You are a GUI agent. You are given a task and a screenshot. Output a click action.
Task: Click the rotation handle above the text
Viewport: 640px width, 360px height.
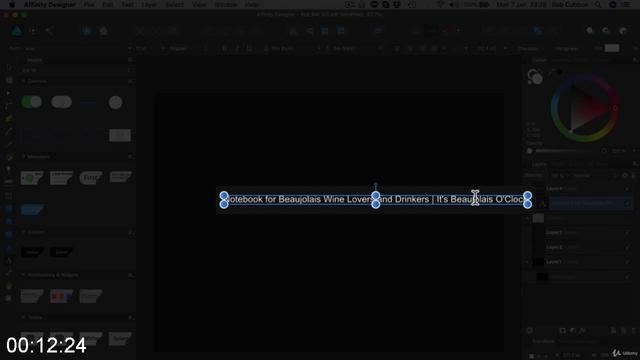[x=376, y=186]
